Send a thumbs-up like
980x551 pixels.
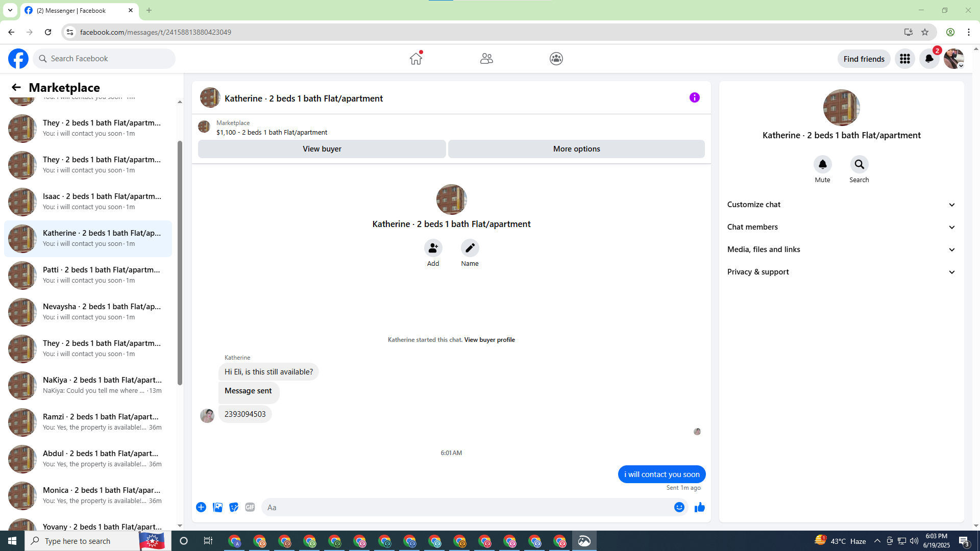[x=700, y=507]
